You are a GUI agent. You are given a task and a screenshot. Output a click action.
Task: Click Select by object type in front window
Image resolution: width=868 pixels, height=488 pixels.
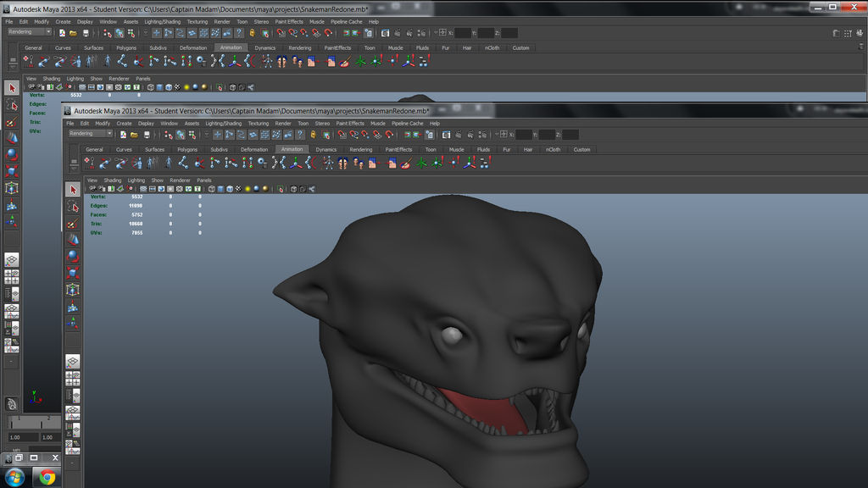tap(181, 135)
